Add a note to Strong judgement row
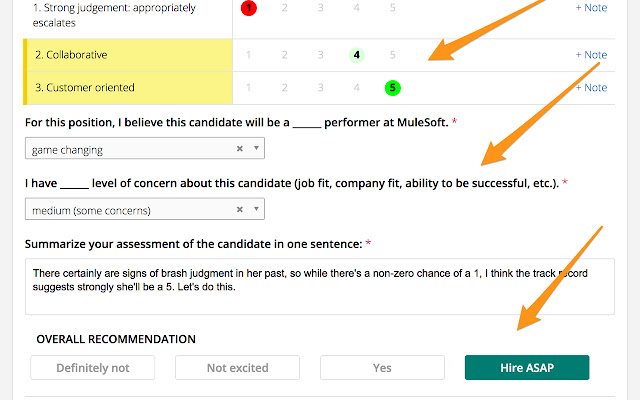The image size is (640, 400). (591, 8)
